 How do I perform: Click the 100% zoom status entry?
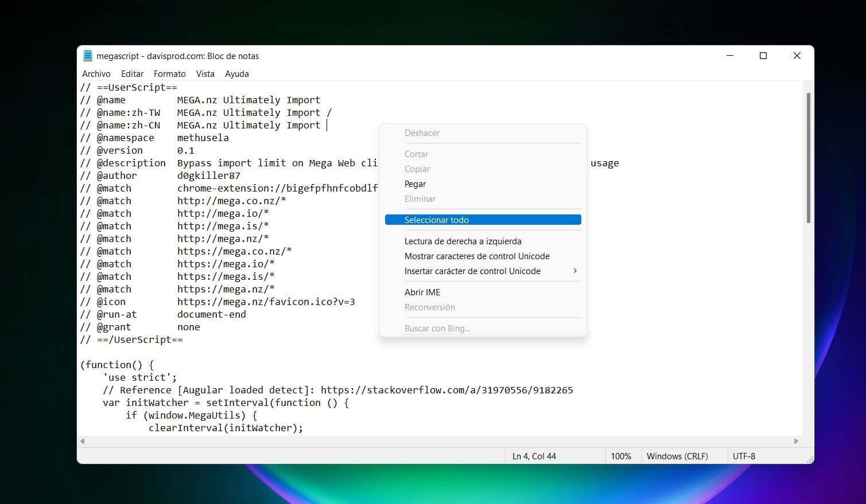pyautogui.click(x=621, y=456)
